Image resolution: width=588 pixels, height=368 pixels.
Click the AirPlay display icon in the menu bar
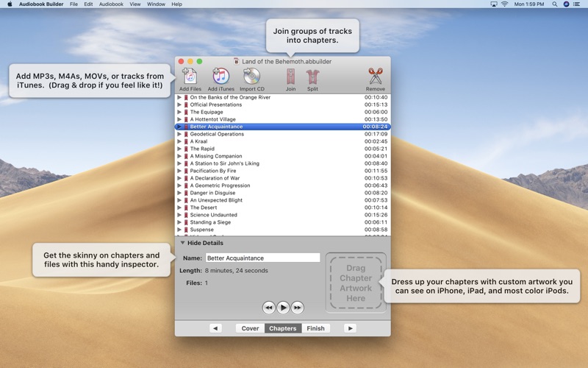point(494,4)
